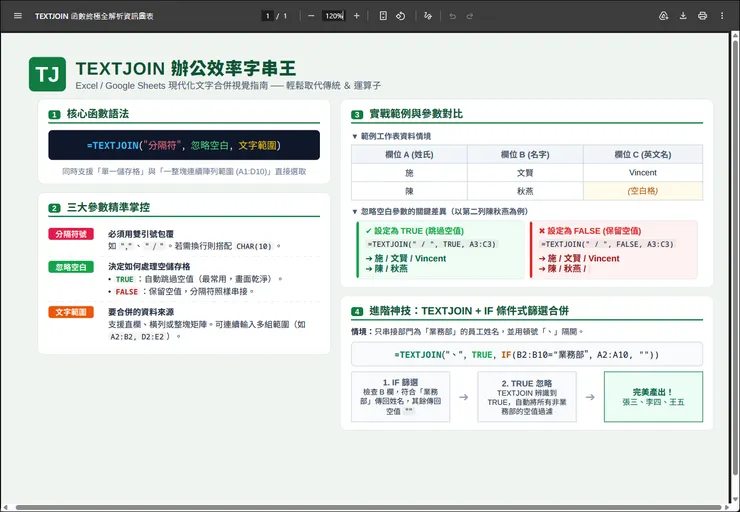Click the 忽略空白參數的關鍵差異 triangle marker
This screenshot has height=512, width=740.
pyautogui.click(x=355, y=211)
